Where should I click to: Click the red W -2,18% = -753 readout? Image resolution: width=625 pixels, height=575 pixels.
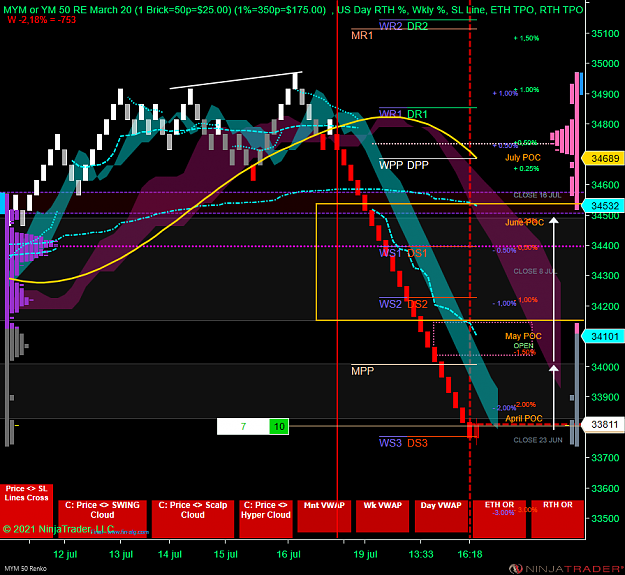pos(41,20)
